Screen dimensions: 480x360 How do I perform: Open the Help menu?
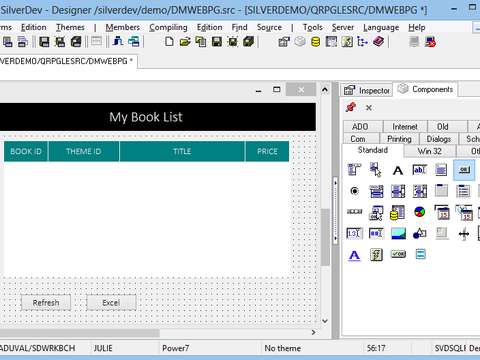pos(417,28)
